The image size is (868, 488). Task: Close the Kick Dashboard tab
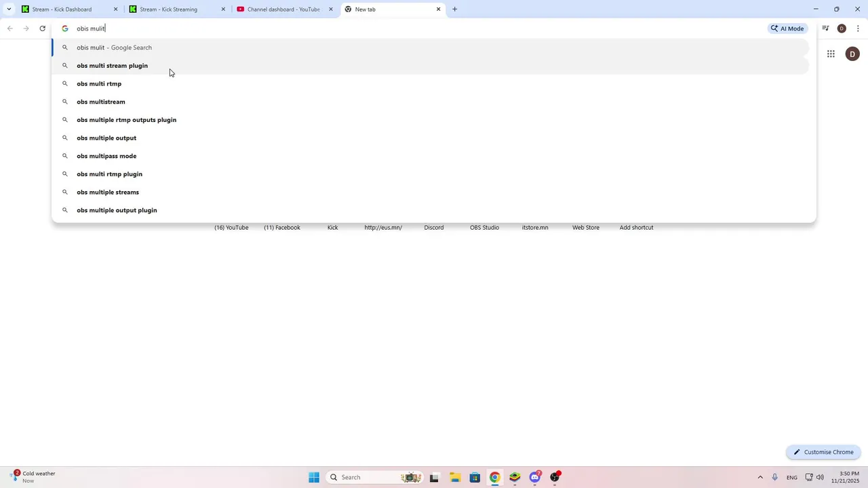(115, 9)
